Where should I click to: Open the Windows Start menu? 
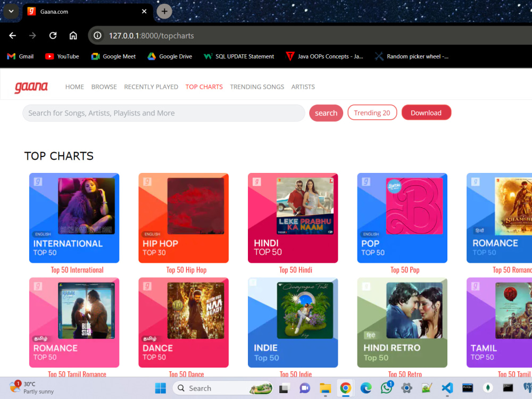point(161,388)
